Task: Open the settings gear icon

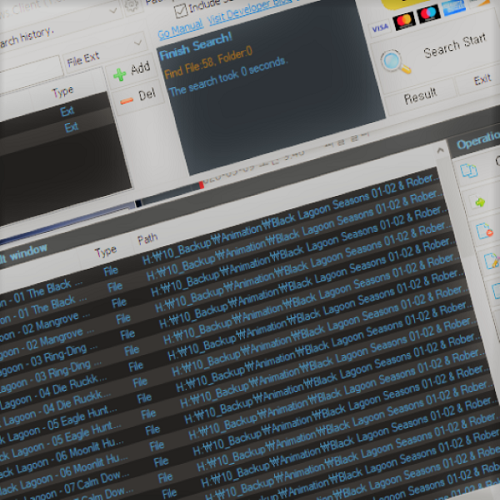Action: click(x=131, y=6)
